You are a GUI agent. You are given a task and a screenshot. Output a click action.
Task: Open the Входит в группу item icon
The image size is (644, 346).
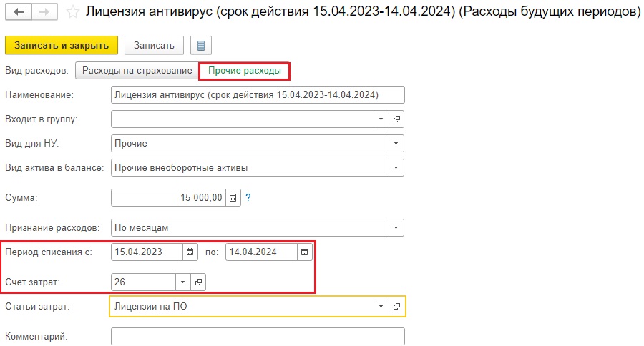(396, 119)
